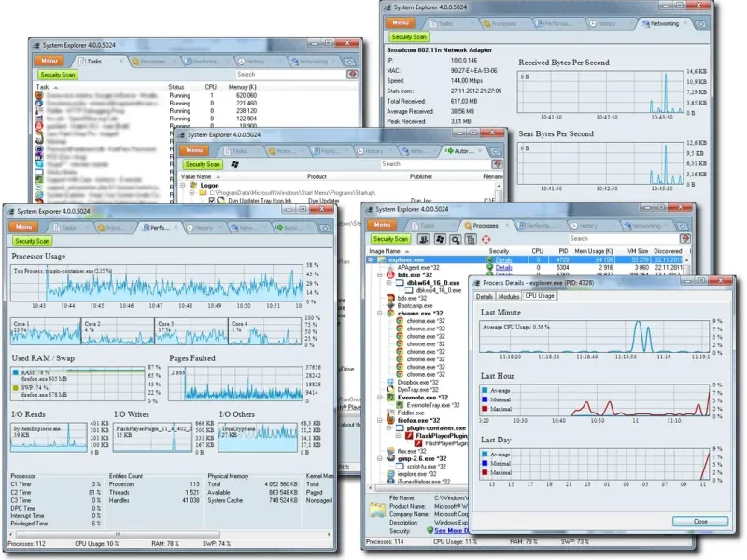Collapse the firefox.exe *32 tree node
Screen dimensions: 747x560
coord(380,420)
